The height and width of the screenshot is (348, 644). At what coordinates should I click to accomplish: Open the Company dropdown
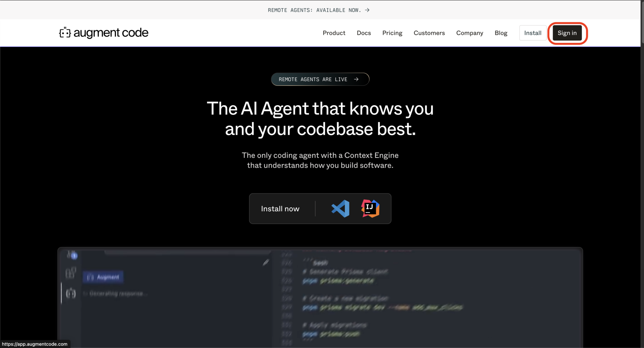[x=469, y=33]
